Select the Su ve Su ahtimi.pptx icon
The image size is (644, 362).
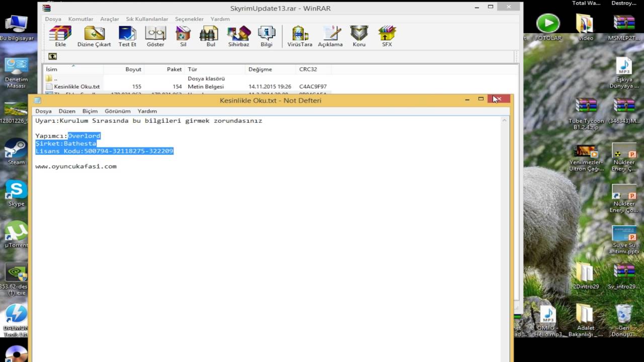click(x=624, y=240)
